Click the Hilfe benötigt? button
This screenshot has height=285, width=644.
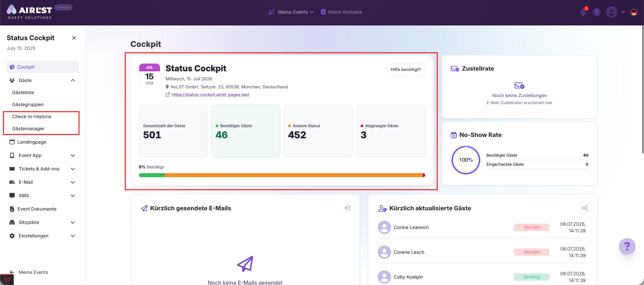[406, 70]
